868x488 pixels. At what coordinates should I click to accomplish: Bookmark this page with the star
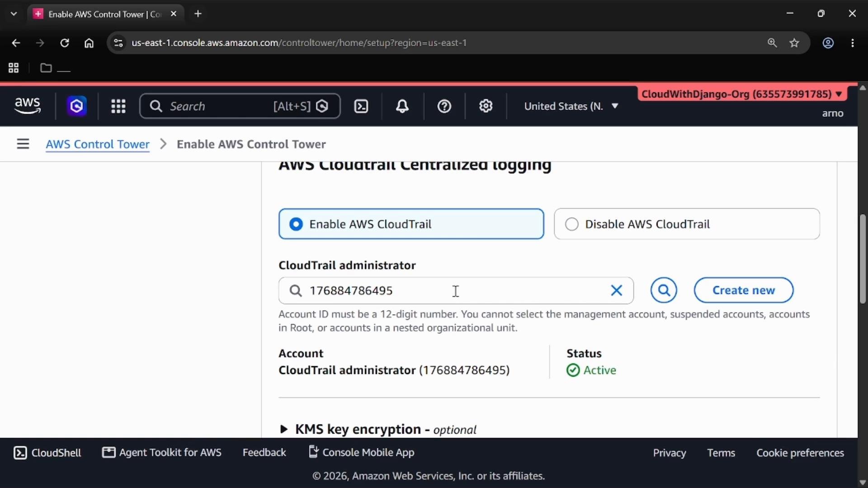(794, 43)
